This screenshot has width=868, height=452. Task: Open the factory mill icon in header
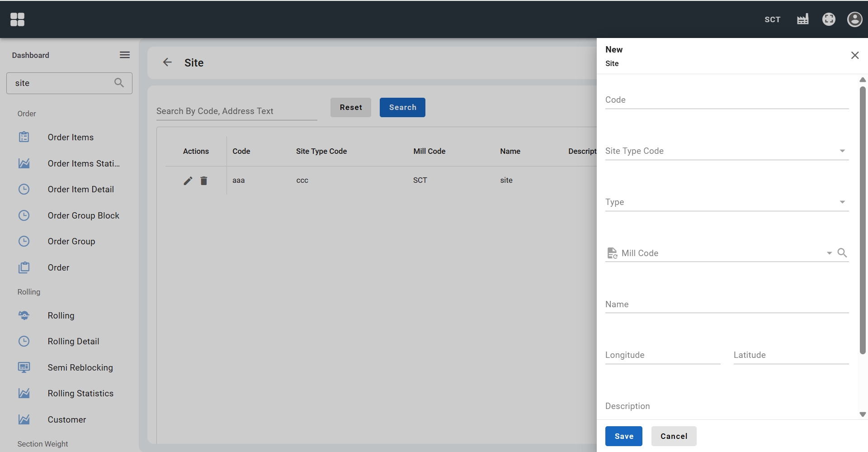[x=802, y=19]
